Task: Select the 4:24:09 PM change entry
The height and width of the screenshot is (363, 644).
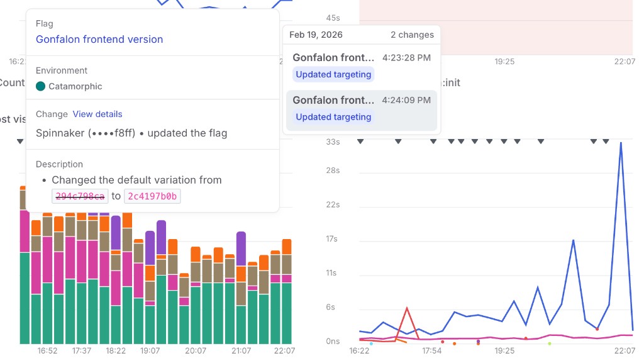Action: (x=362, y=108)
